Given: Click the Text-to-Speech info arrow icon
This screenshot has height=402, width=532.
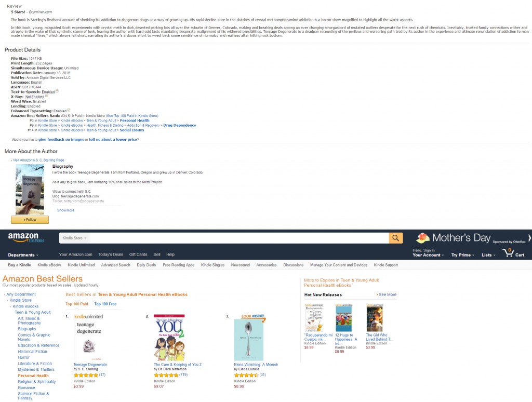Looking at the screenshot, I should 57,91.
